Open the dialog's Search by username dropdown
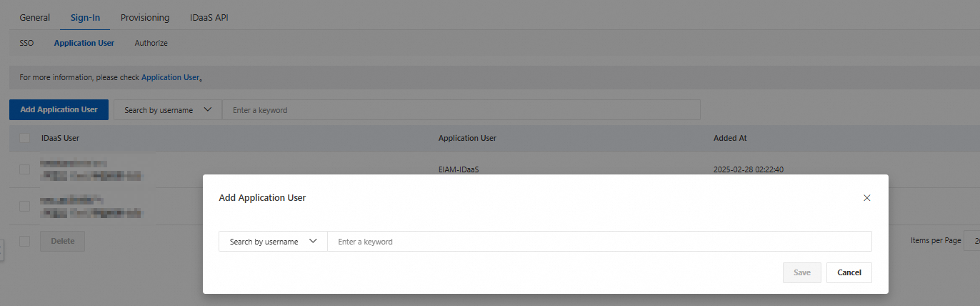 (x=273, y=242)
